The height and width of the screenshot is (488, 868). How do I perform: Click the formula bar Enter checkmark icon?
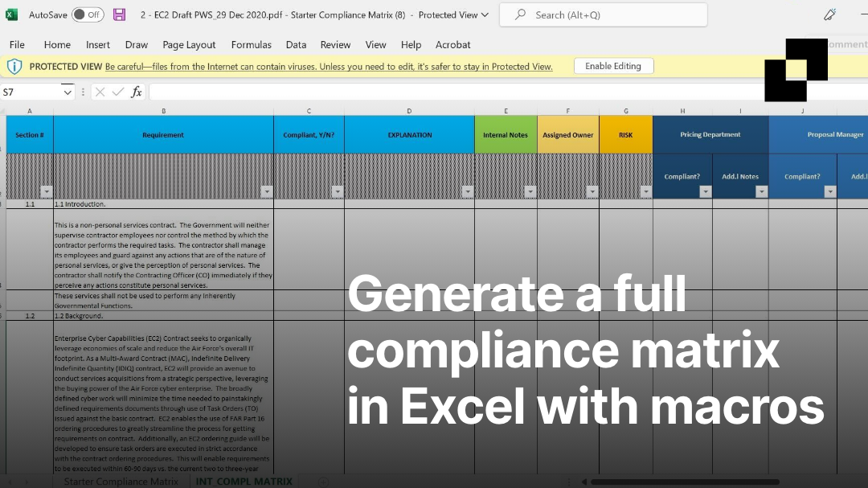pos(118,92)
